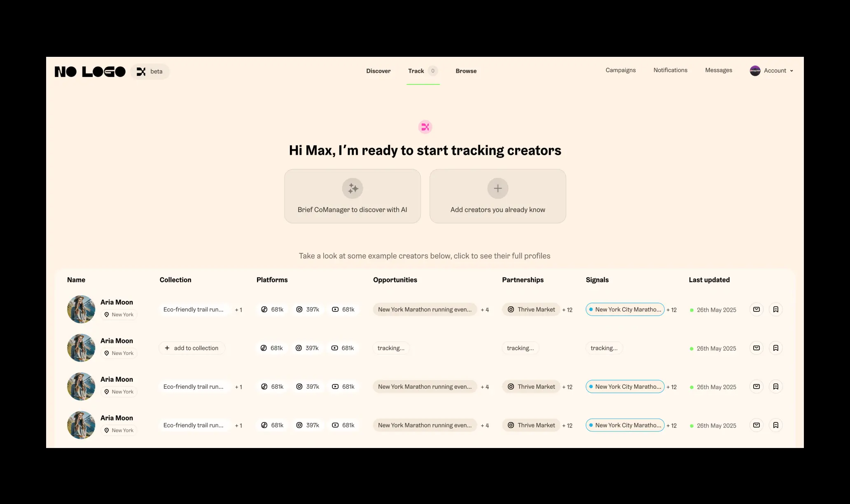Viewport: 850px width, 504px height.
Task: Open Notifications from top navigation
Action: pyautogui.click(x=670, y=70)
